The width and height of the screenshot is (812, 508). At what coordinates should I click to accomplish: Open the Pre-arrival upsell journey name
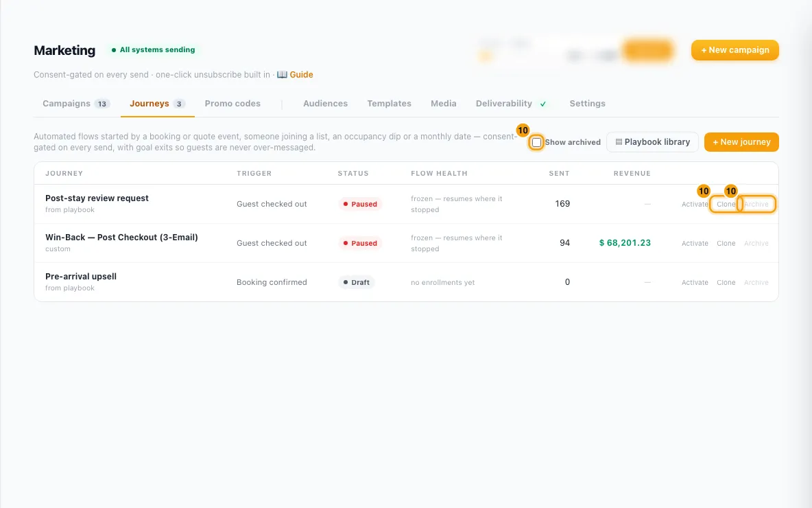point(81,276)
